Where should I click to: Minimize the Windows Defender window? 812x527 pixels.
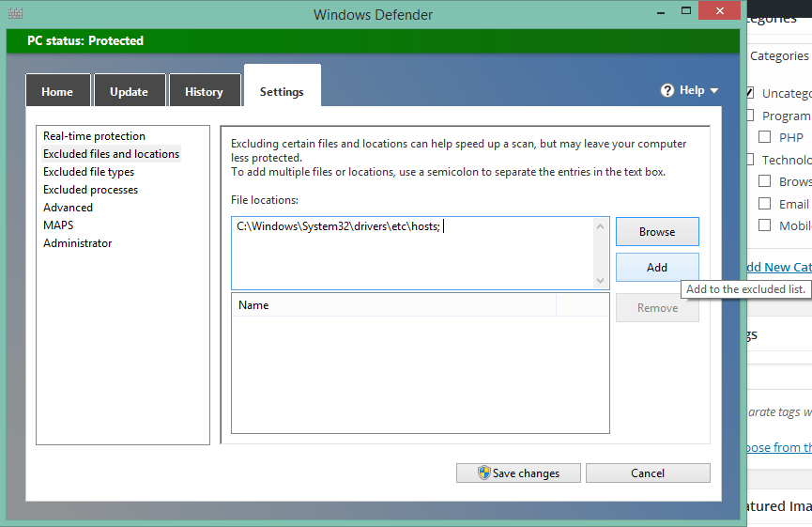(661, 12)
